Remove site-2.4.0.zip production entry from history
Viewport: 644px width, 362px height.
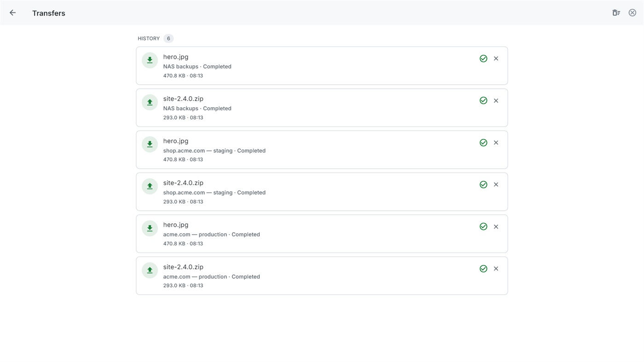pos(496,269)
